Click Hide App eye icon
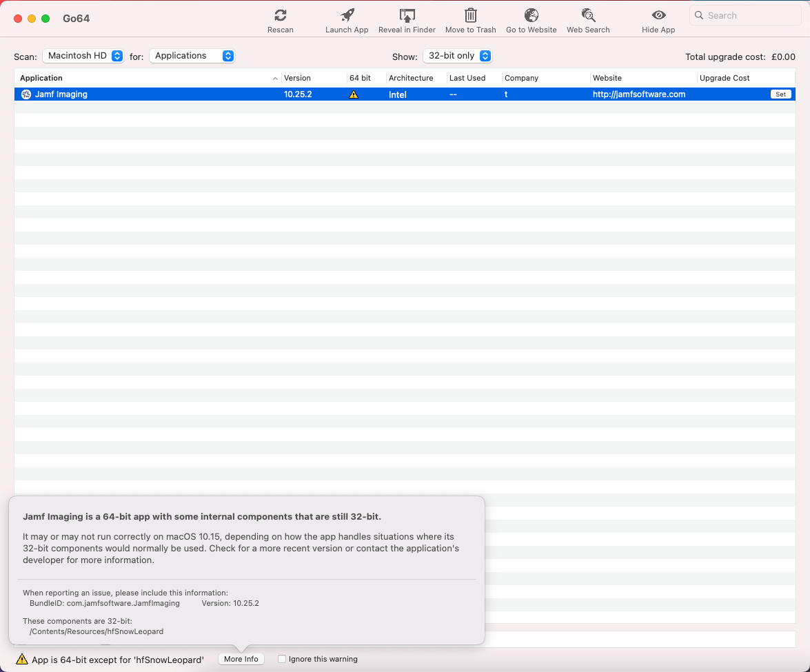810x672 pixels. point(658,16)
